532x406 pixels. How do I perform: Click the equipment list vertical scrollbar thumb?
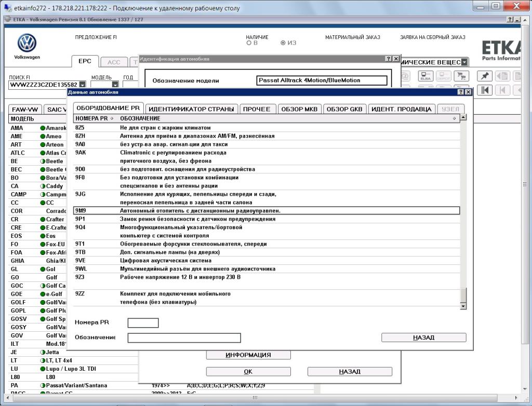coord(463,295)
